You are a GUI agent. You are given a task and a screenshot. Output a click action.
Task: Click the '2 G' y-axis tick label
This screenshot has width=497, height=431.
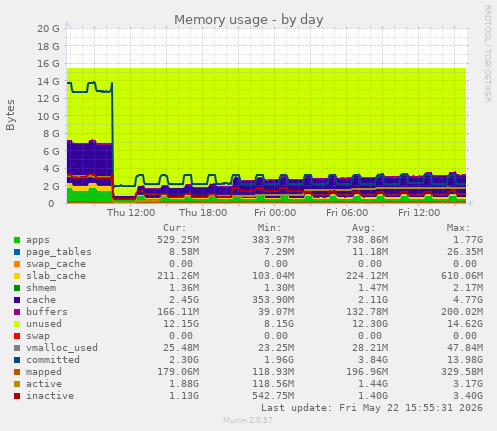51,186
